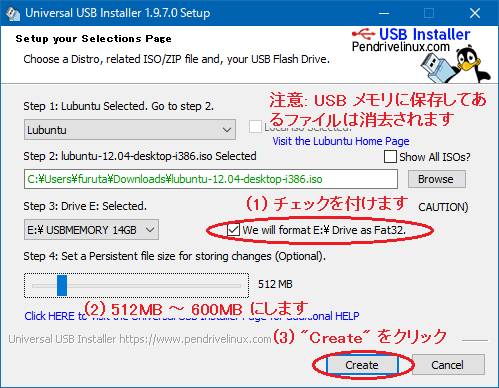Click the Create button

point(362,365)
